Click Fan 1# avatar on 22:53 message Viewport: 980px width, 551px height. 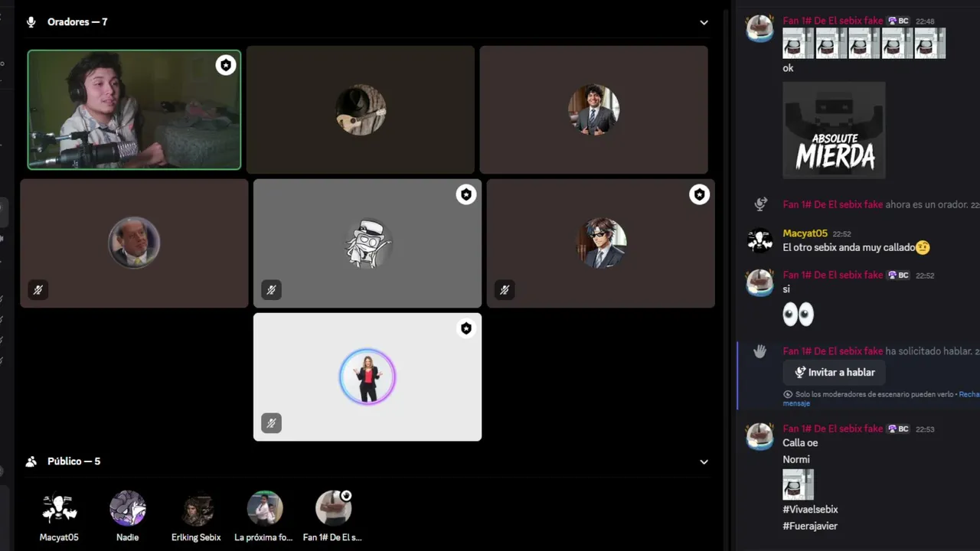(759, 436)
